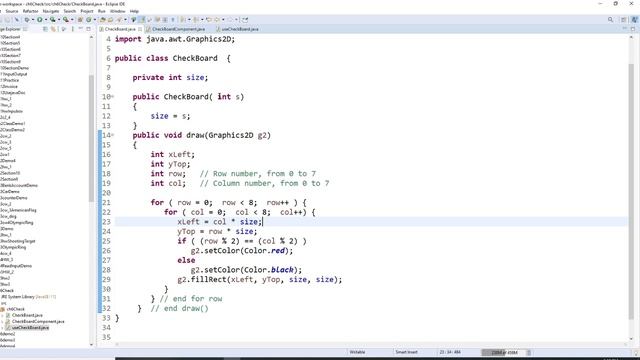Switch to useCheckBoard.java editor tab
The width and height of the screenshot is (640, 360).
click(x=240, y=29)
